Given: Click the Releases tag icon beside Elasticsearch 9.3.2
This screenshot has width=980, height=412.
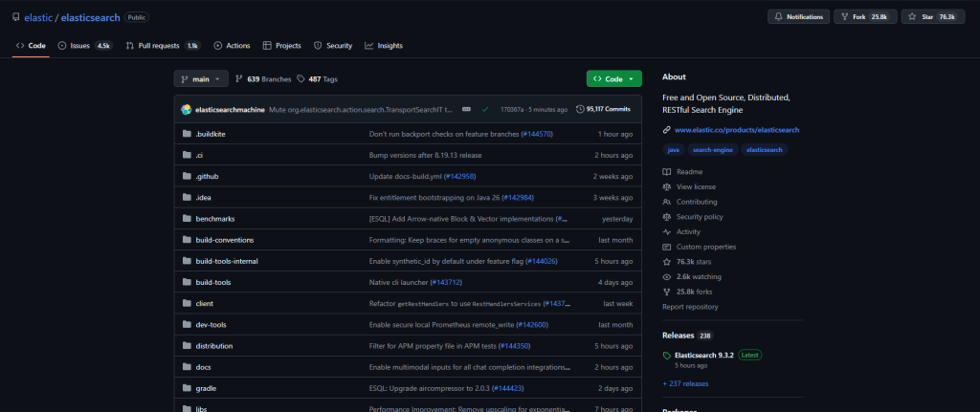Looking at the screenshot, I should pos(667,356).
